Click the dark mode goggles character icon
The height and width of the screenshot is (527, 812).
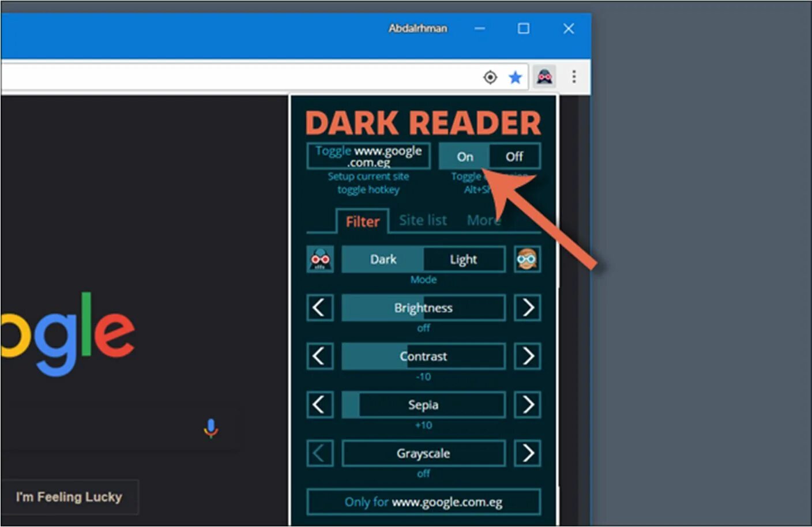(320, 259)
